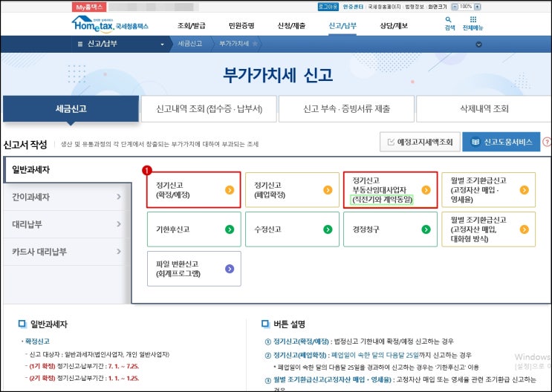552x392 pixels.
Task: Switch to the 세금신고 tab
Action: pyautogui.click(x=71, y=108)
